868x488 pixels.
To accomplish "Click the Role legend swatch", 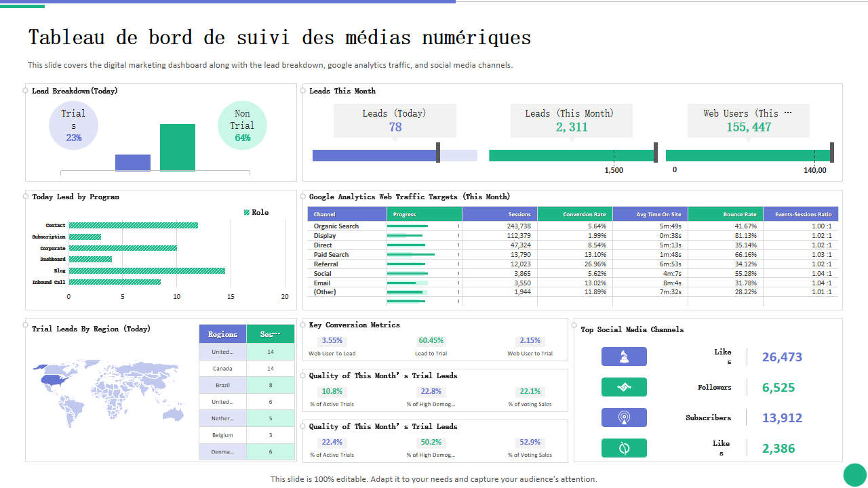I will click(x=247, y=212).
